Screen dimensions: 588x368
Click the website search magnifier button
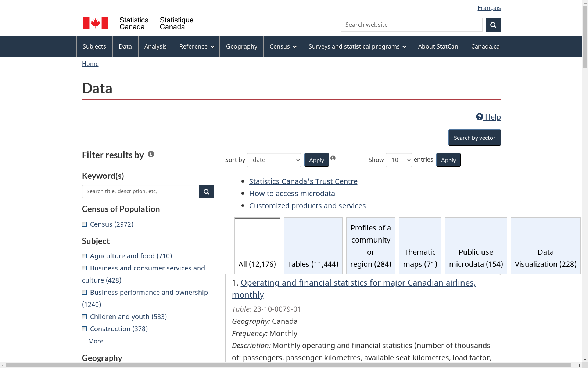[x=493, y=25]
